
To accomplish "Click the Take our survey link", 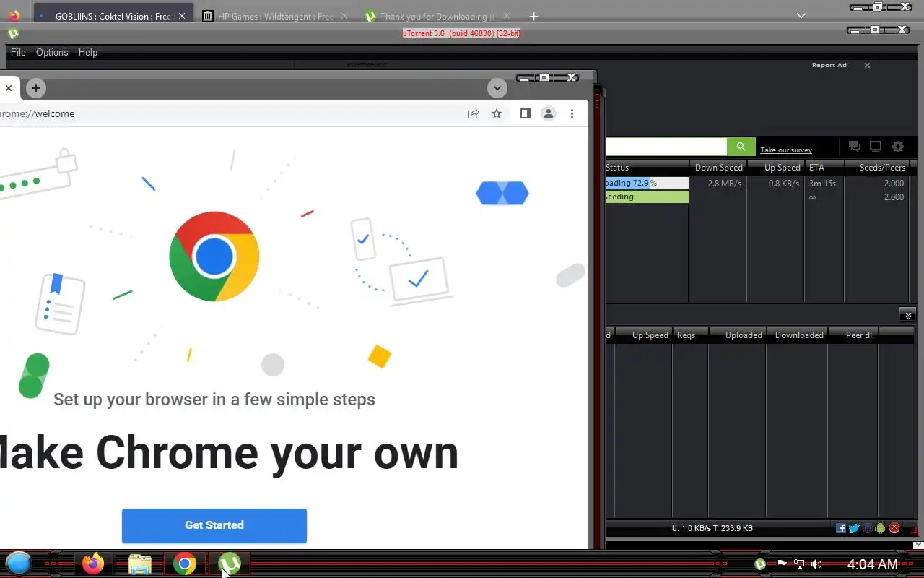I will tap(786, 150).
